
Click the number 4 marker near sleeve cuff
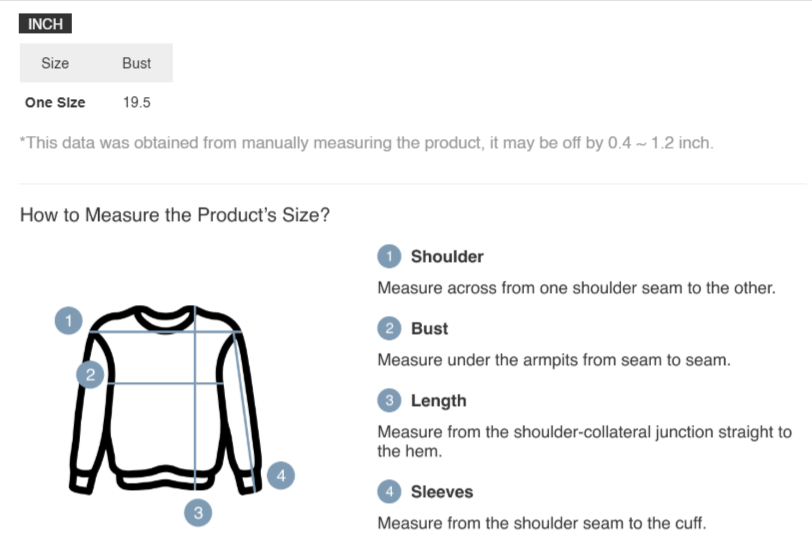pyautogui.click(x=281, y=476)
